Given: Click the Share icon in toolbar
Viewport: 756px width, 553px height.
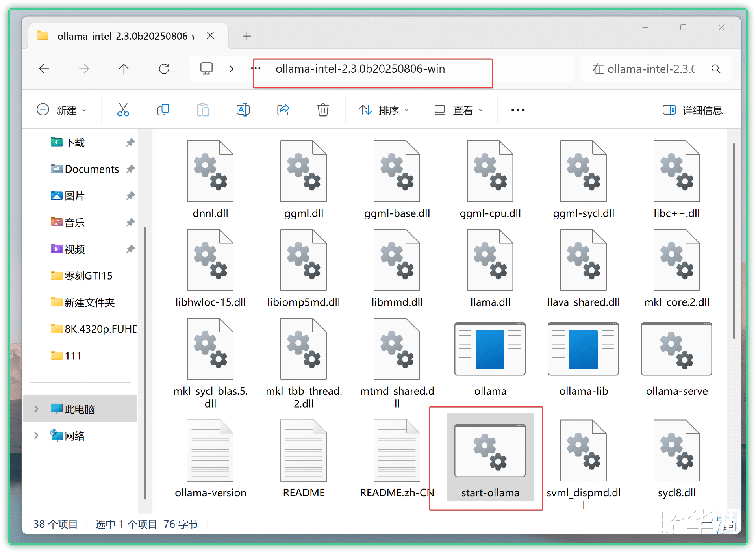Looking at the screenshot, I should click(x=283, y=110).
